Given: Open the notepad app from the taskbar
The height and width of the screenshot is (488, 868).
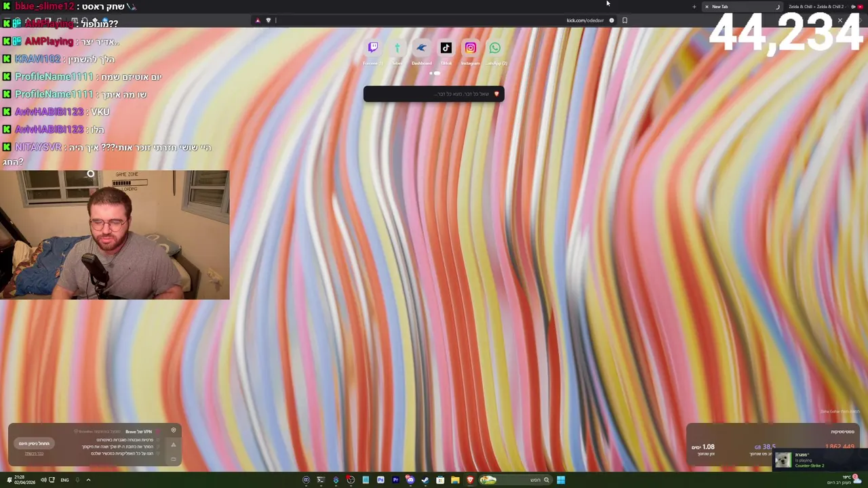Looking at the screenshot, I should tap(366, 480).
